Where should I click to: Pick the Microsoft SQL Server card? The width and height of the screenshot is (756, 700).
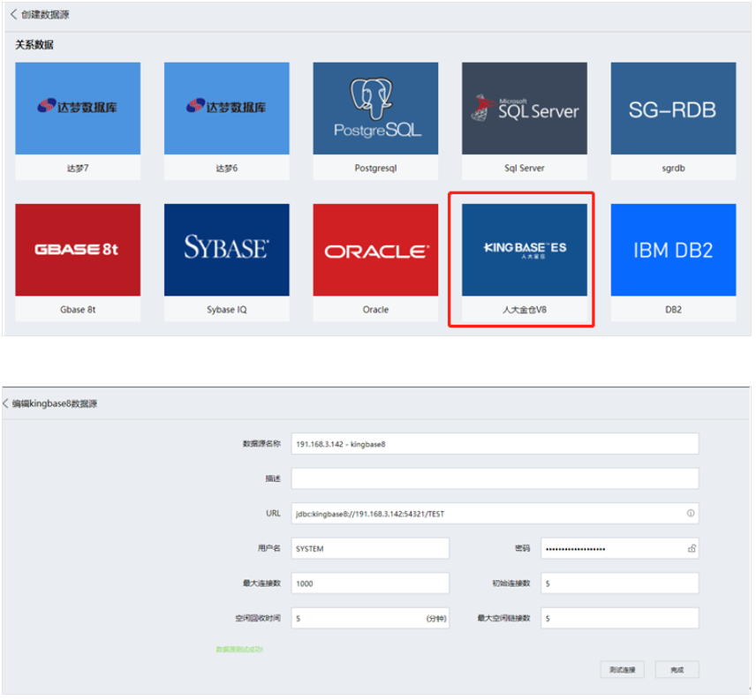(x=525, y=121)
